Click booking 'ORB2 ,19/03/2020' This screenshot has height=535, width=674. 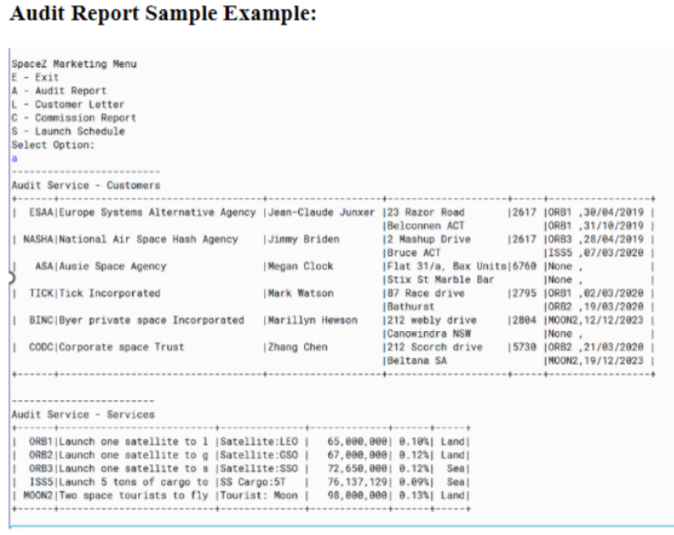pyautogui.click(x=595, y=307)
